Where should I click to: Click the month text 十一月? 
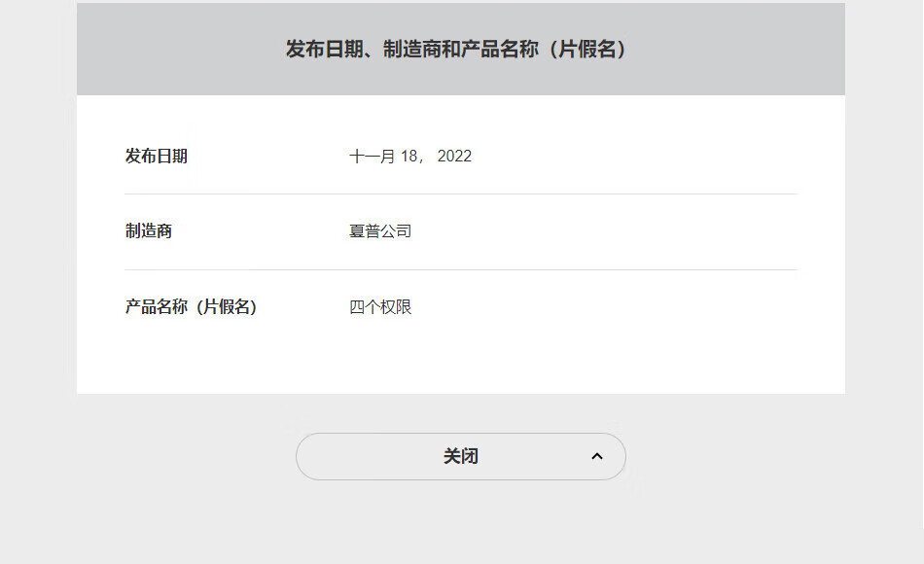tap(372, 157)
